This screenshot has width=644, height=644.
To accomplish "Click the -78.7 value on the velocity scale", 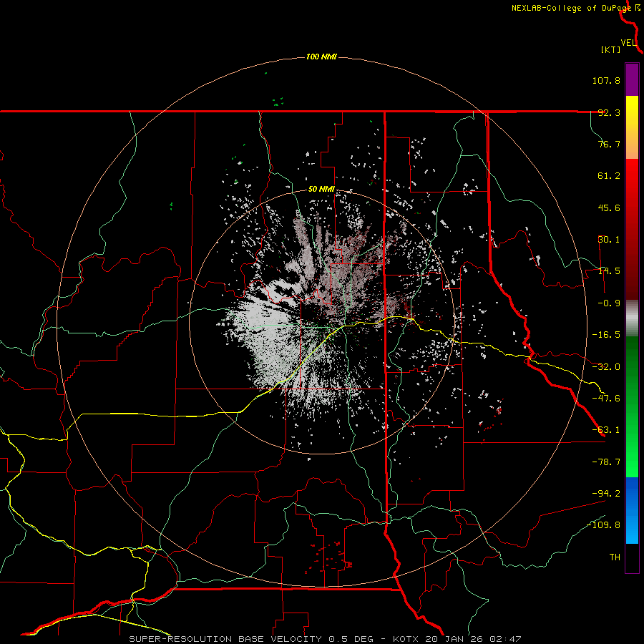I will coord(606,462).
